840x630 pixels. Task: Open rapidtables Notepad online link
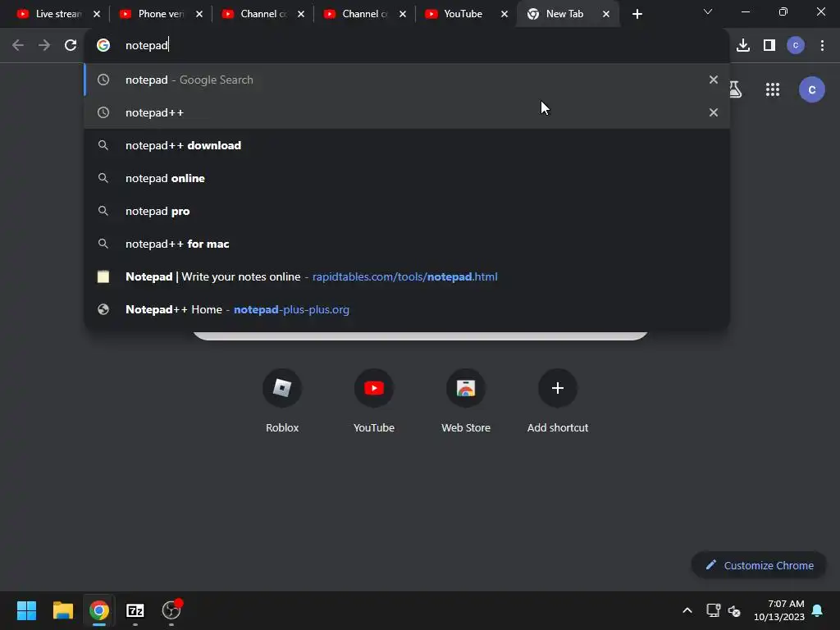(x=407, y=276)
